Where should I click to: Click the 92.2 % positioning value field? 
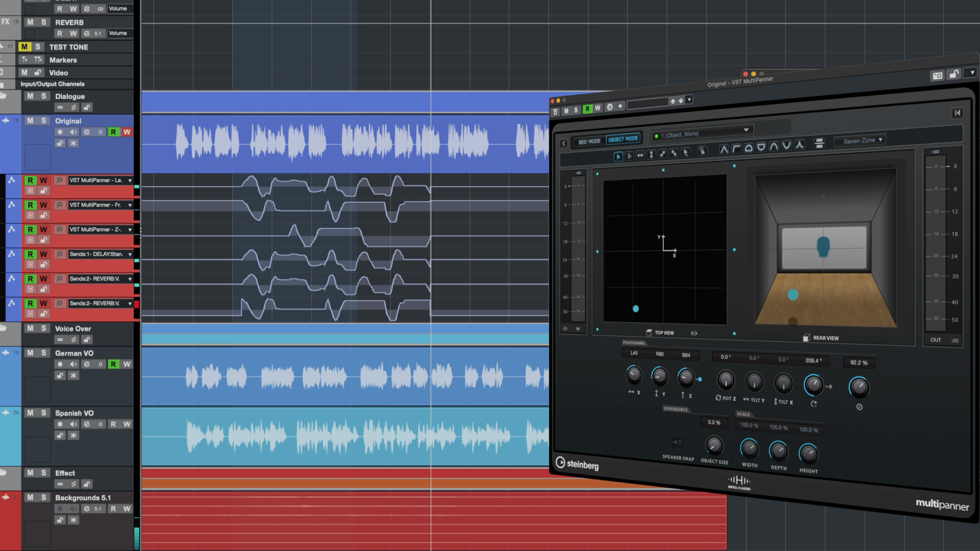pos(860,362)
